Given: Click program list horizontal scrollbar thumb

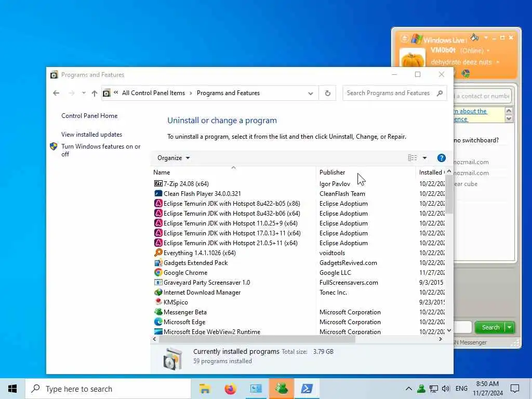Looking at the screenshot, I should click(x=257, y=339).
